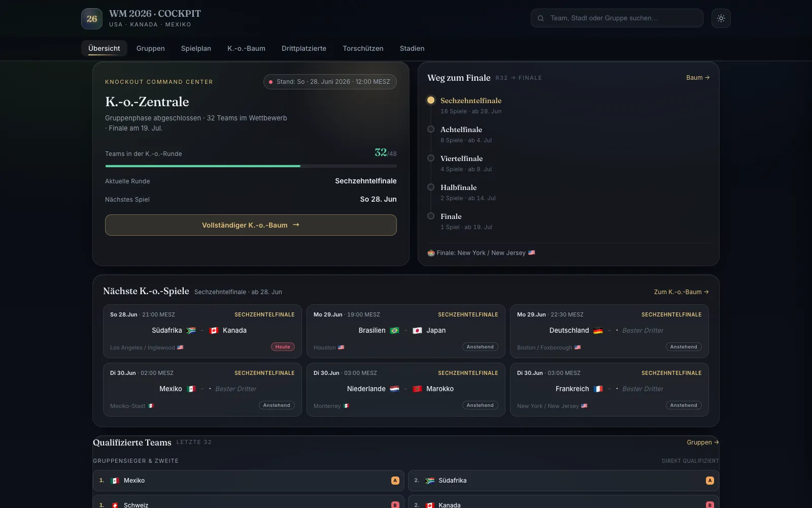Click the Heute badge on Südafrika–Kanada match
The height and width of the screenshot is (508, 812).
283,347
